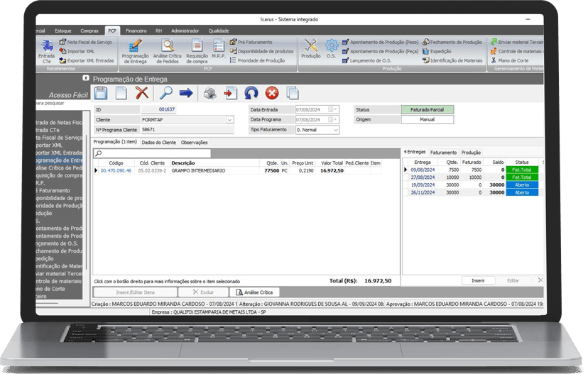
Task: Open Fechamento de Produção
Action: (x=452, y=42)
